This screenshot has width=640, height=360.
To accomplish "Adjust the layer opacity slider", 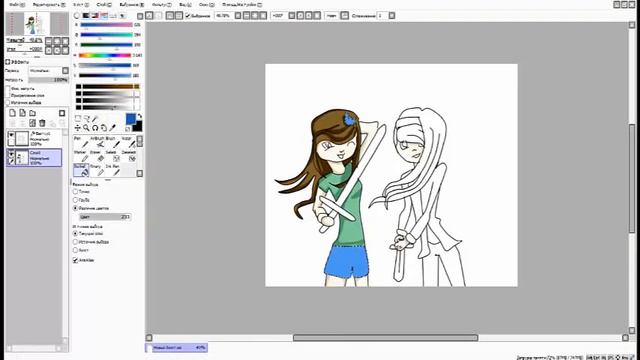I will (x=48, y=80).
